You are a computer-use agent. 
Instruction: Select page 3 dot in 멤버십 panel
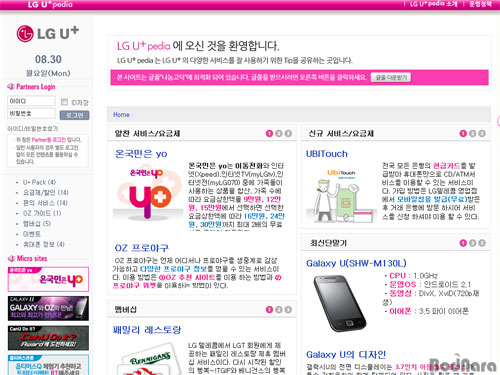pyautogui.click(x=288, y=310)
